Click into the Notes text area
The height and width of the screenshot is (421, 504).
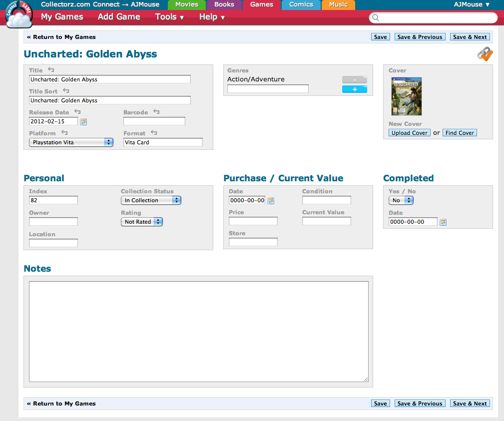(199, 332)
